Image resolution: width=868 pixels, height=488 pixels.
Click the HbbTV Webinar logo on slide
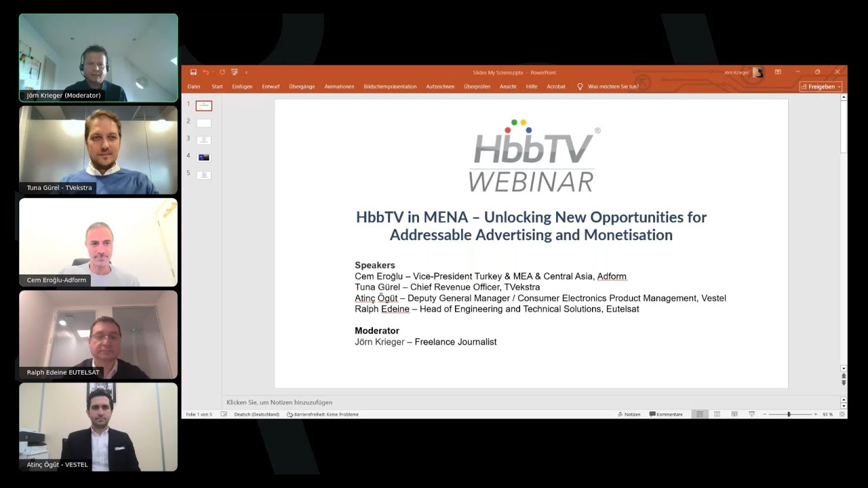tap(533, 156)
